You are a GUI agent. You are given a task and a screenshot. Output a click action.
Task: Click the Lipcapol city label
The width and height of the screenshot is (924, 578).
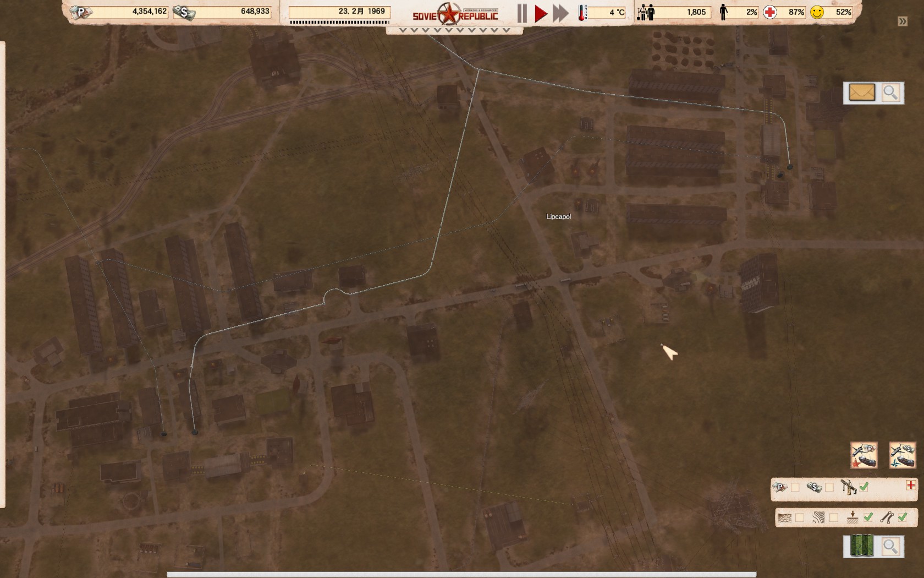coord(558,216)
